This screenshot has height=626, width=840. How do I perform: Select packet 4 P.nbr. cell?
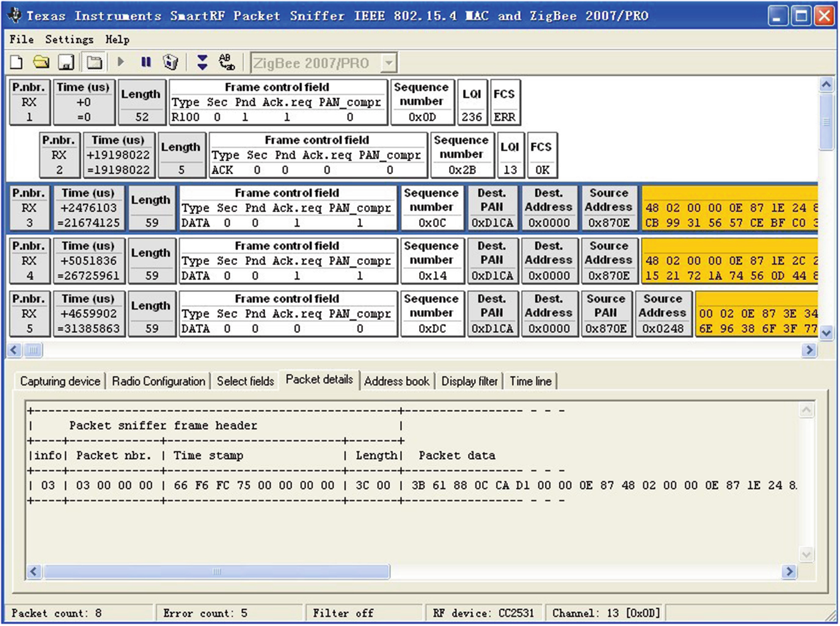pyautogui.click(x=29, y=261)
